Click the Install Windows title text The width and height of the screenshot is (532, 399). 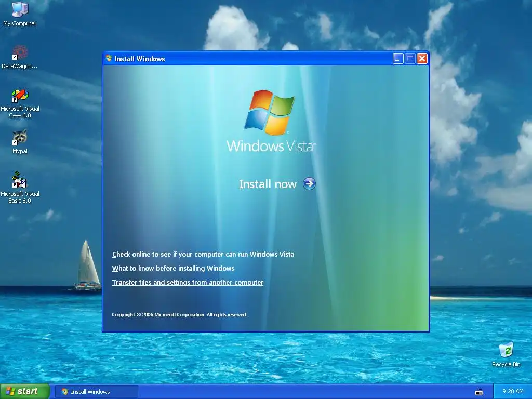point(140,59)
